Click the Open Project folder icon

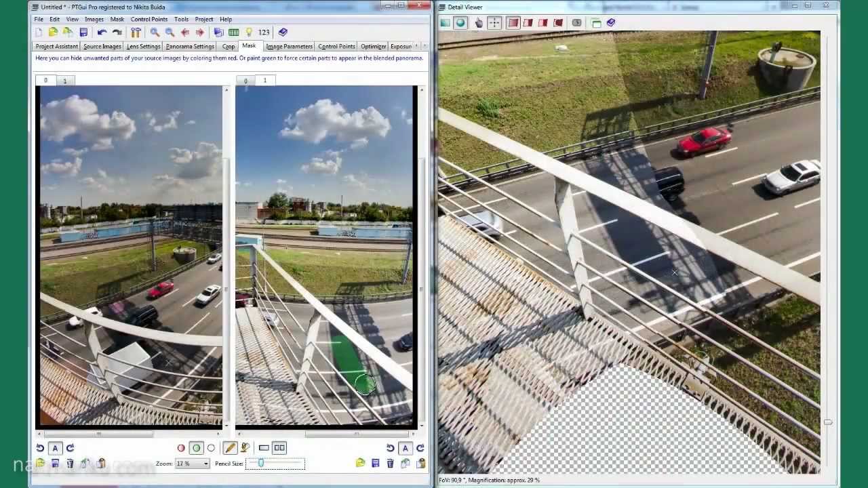click(x=54, y=33)
